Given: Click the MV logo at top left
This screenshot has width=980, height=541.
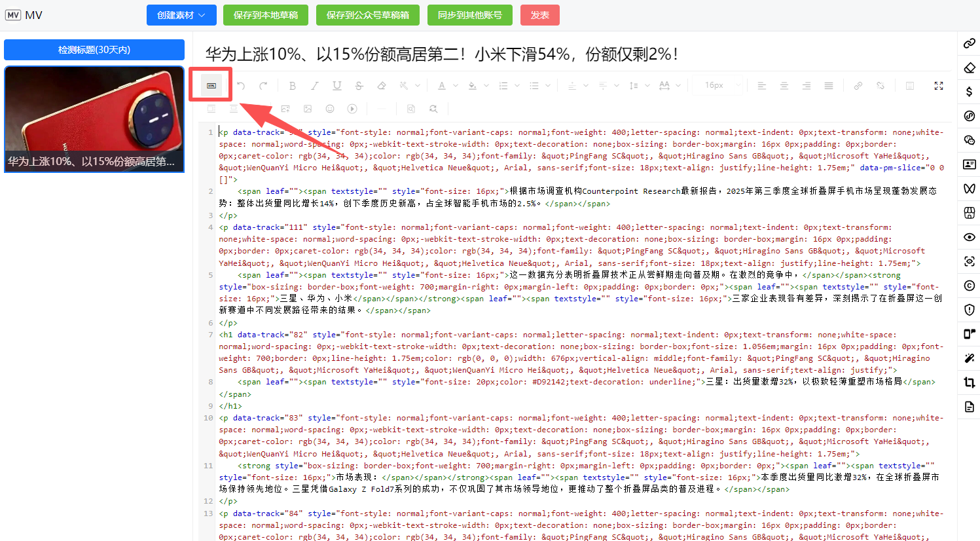Looking at the screenshot, I should coord(24,15).
